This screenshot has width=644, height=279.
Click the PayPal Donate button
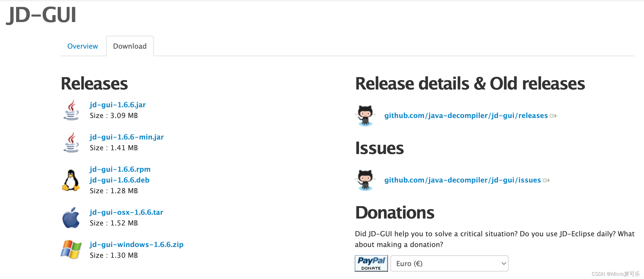(371, 263)
